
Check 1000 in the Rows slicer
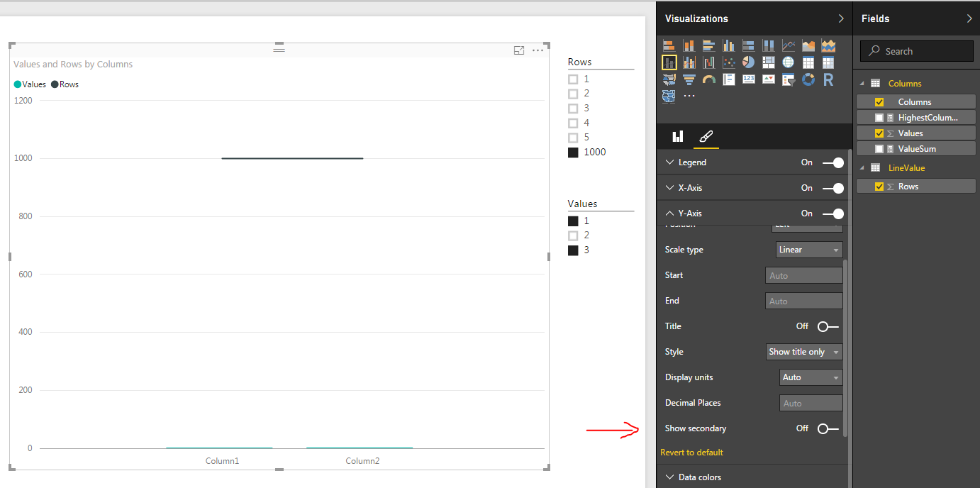click(573, 152)
